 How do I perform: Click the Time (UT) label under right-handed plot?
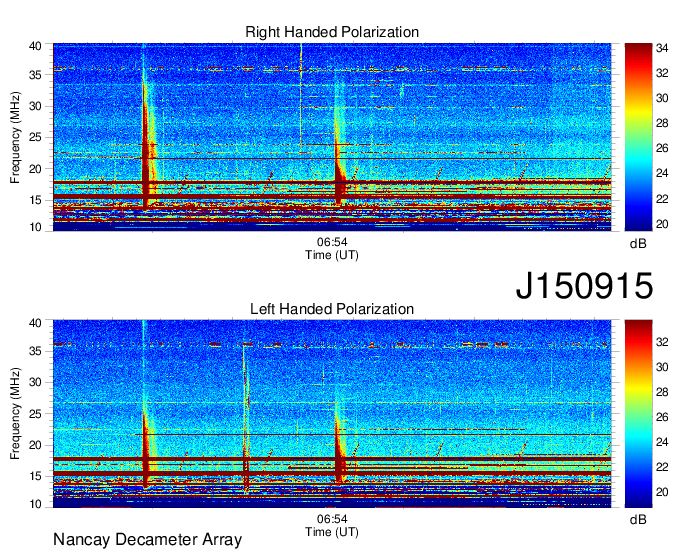(x=332, y=255)
